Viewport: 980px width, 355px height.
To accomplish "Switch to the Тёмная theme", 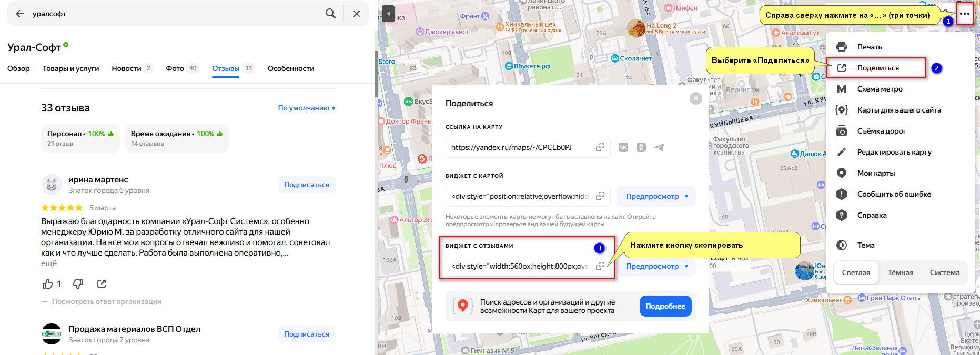I will click(x=901, y=272).
